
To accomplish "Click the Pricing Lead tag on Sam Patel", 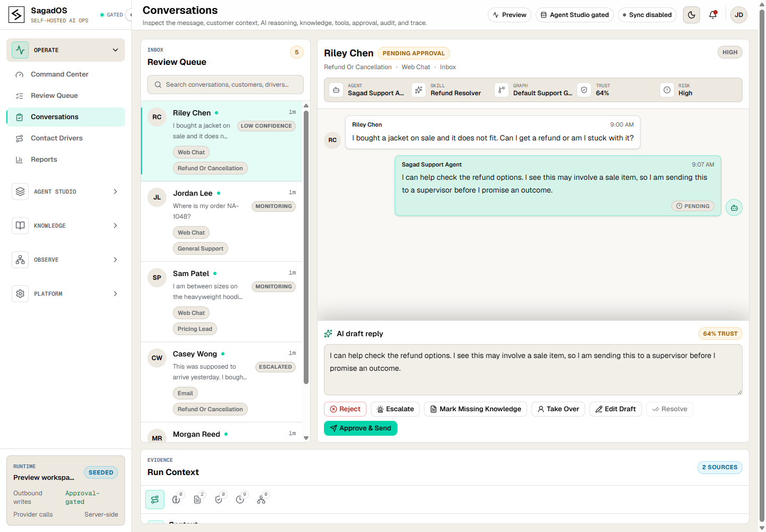I will 195,329.
